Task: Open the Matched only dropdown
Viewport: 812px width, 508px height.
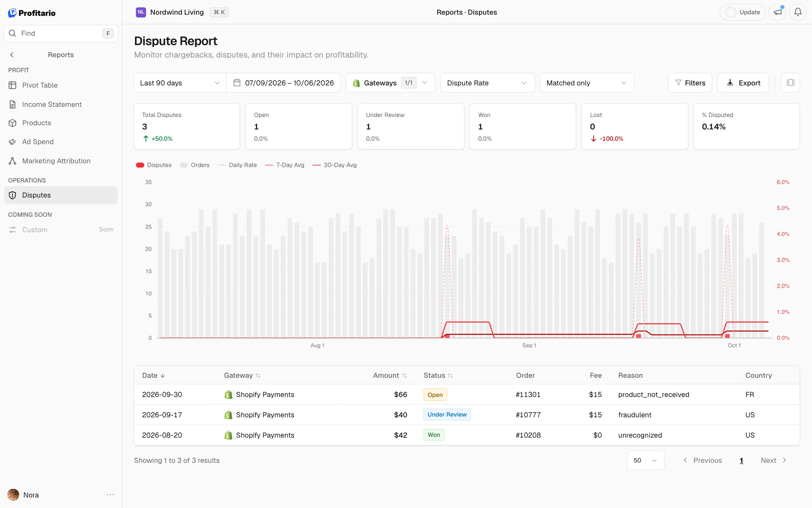Action: click(x=587, y=83)
